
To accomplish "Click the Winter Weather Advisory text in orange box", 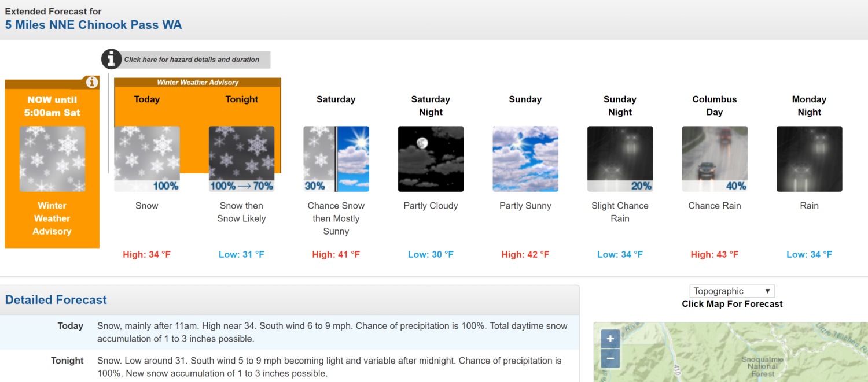I will click(52, 218).
